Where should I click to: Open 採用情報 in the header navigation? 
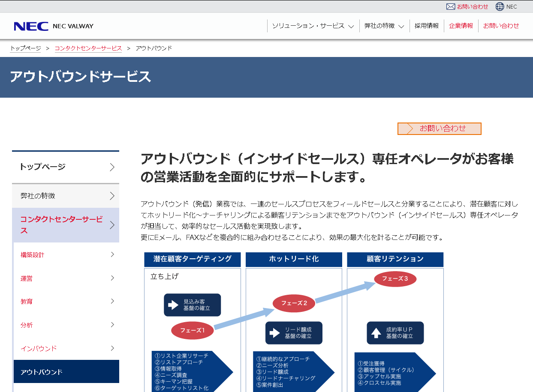(x=427, y=26)
